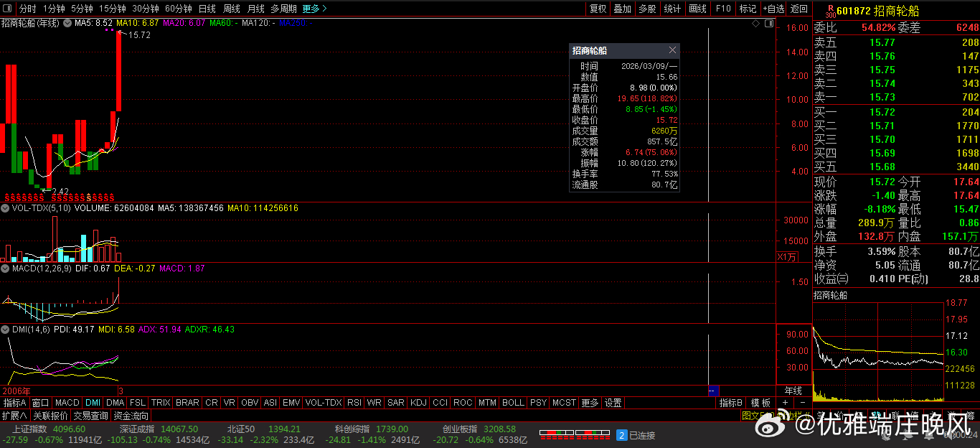Image resolution: width=980 pixels, height=448 pixels.
Task: Expand the 更多 periods menu
Action: [314, 9]
